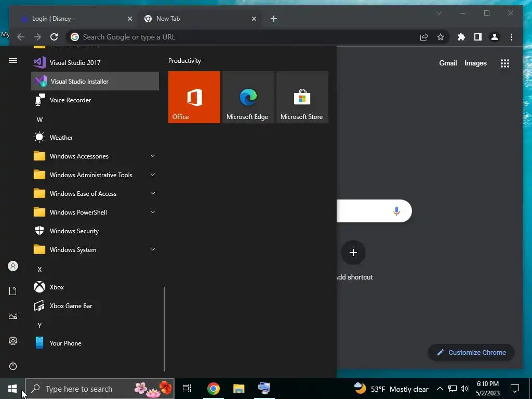Click the Chrome address bar
Viewport: 532px width, 399px height.
(x=258, y=37)
